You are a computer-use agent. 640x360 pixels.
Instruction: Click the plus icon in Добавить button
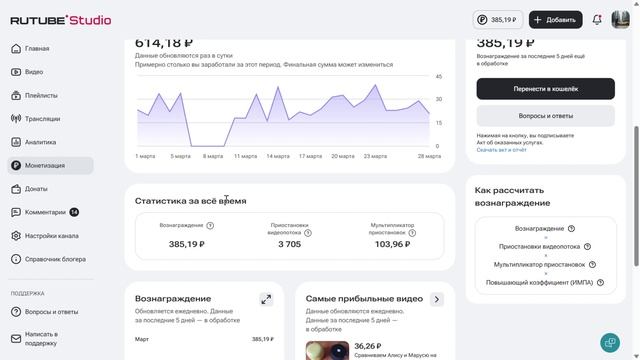point(538,20)
